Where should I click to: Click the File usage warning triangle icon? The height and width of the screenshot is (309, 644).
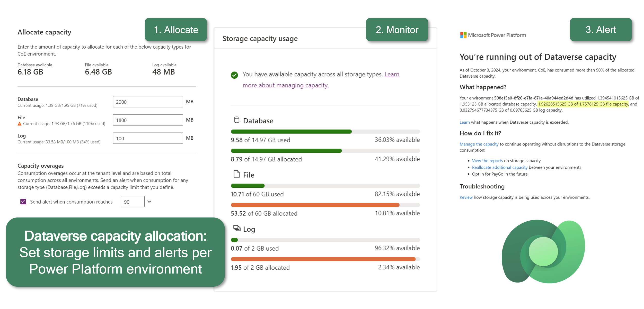coord(20,124)
